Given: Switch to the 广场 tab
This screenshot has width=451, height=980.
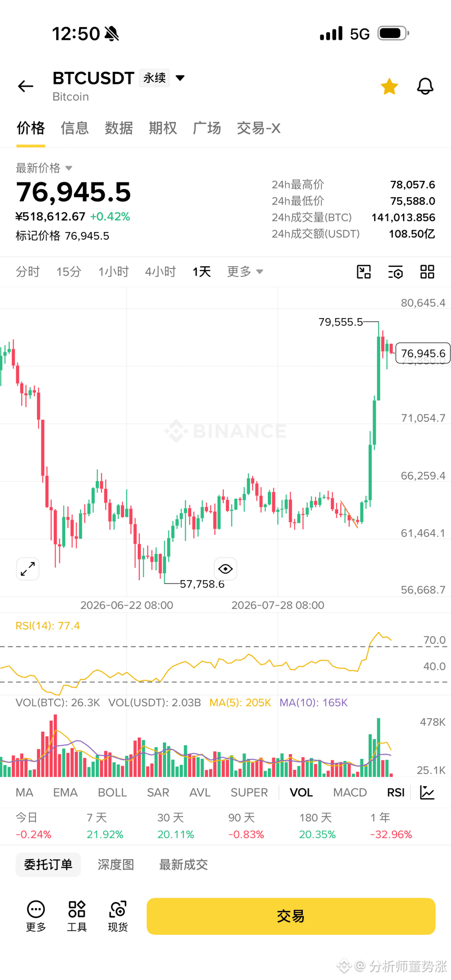Looking at the screenshot, I should (207, 128).
